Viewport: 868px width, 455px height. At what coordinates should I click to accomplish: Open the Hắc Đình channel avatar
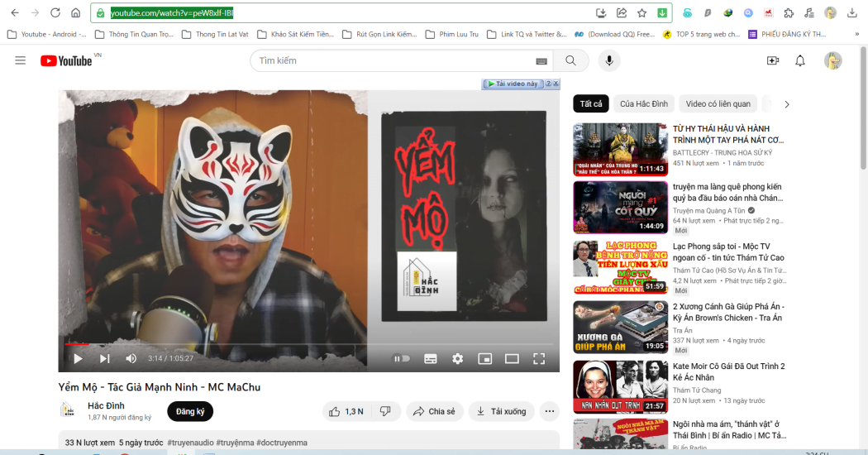68,410
